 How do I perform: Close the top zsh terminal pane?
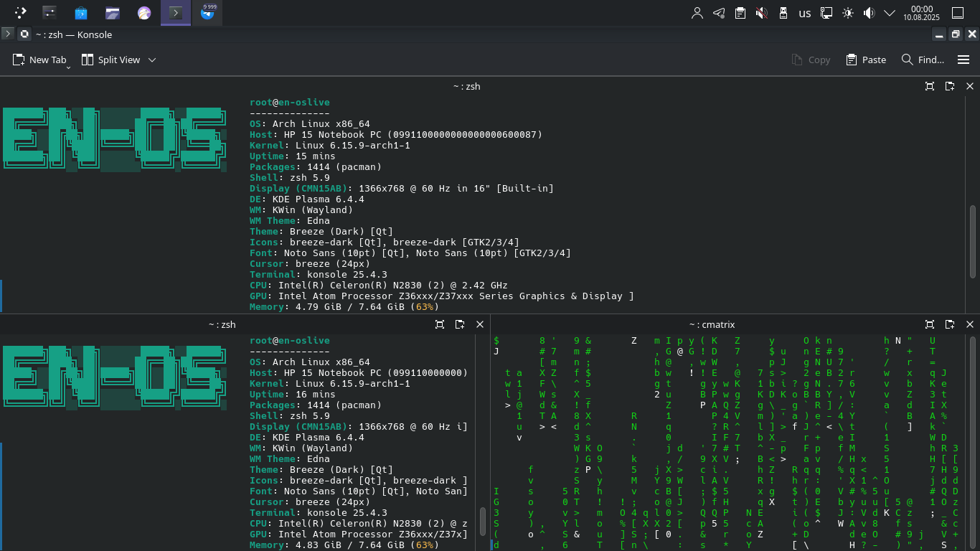[x=970, y=86]
